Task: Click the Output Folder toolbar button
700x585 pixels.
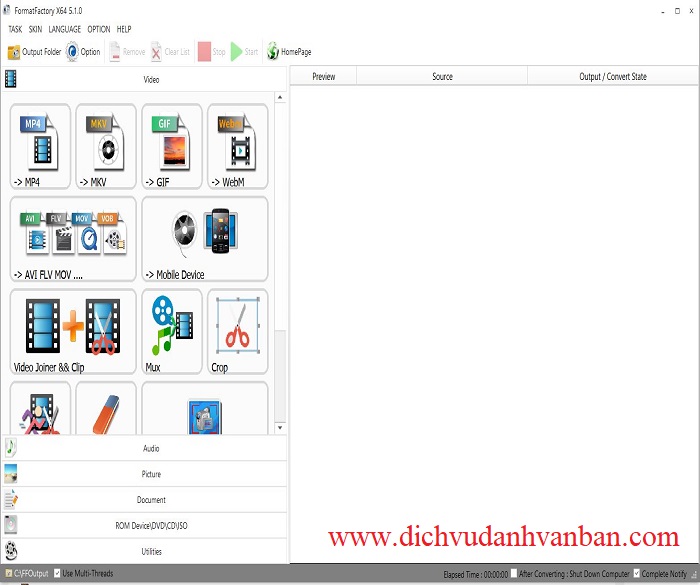Action: coord(34,52)
